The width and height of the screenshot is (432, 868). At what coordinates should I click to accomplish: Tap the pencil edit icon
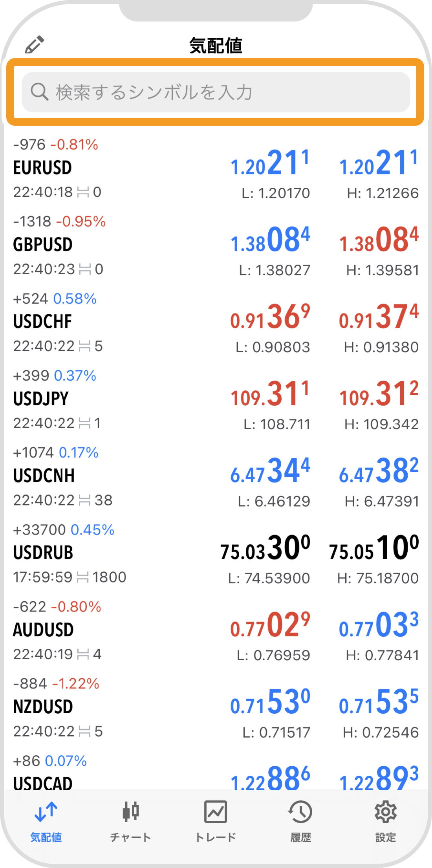35,45
